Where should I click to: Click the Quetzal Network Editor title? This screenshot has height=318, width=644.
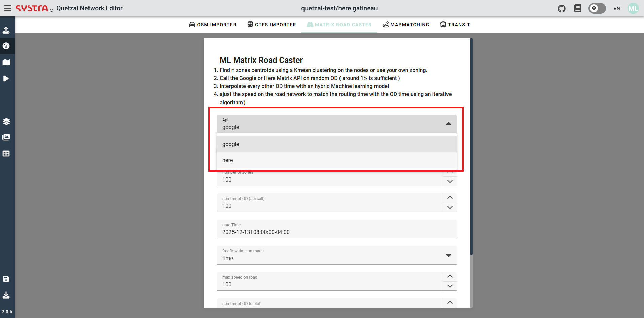90,8
